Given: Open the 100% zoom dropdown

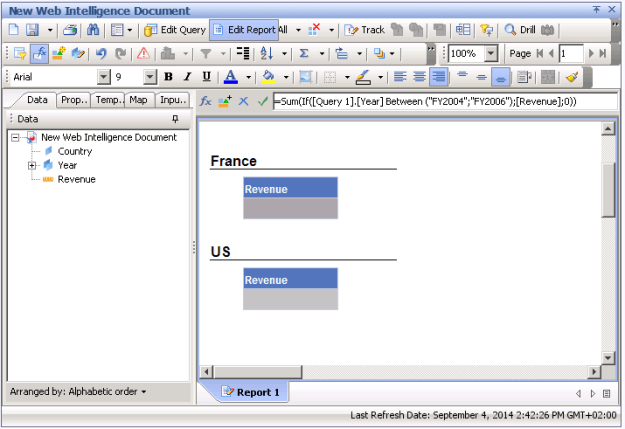Looking at the screenshot, I should click(491, 54).
